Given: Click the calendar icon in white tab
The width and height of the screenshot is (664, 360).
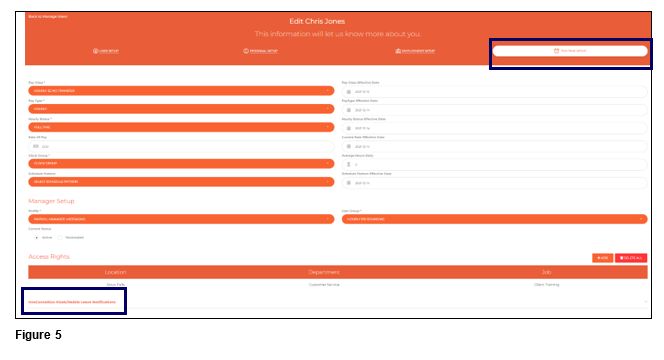Looking at the screenshot, I should (x=556, y=51).
